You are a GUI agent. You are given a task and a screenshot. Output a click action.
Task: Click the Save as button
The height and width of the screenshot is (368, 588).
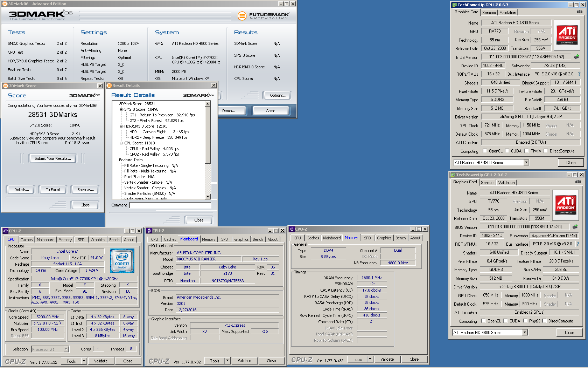(86, 190)
